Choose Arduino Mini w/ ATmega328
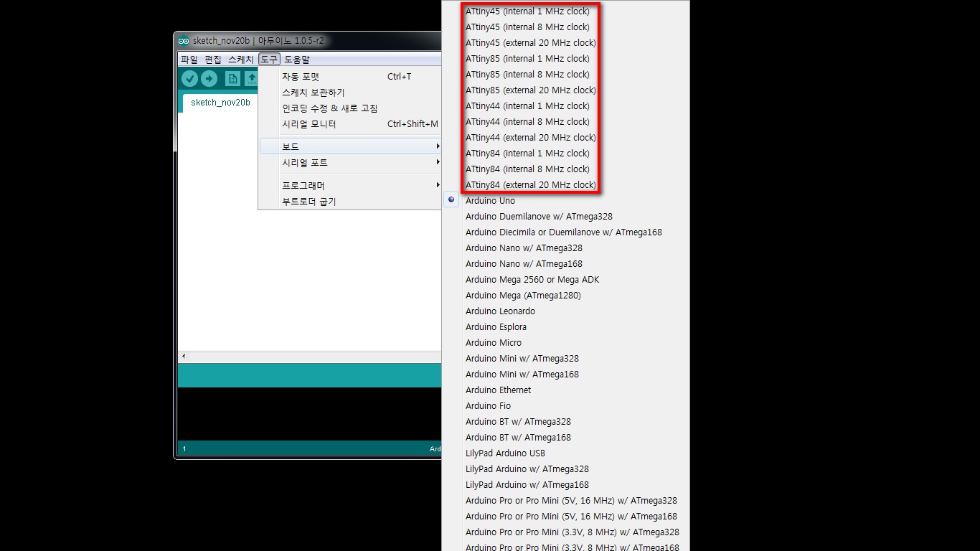980x551 pixels. pyautogui.click(x=565, y=359)
